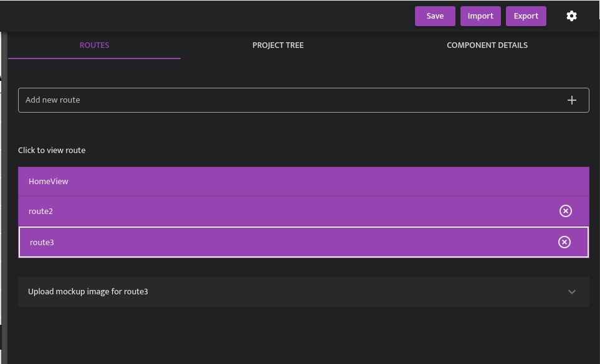Viewport: 600px width, 364px height.
Task: Switch to the Project Tree tab
Action: click(278, 45)
